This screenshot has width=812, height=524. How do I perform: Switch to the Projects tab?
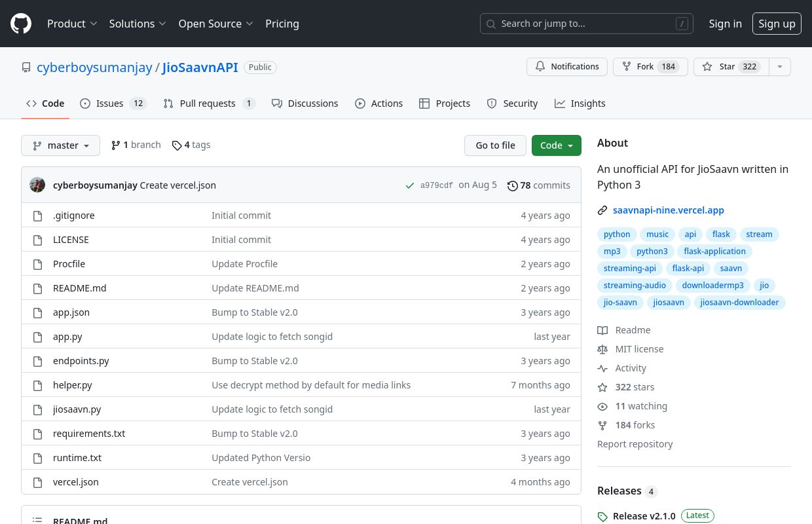445,103
